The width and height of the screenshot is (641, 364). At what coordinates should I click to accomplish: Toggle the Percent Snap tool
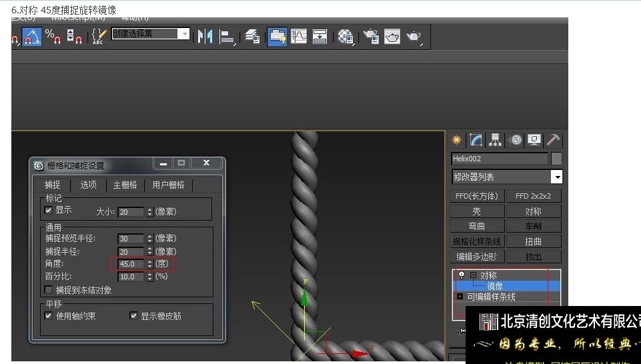click(x=53, y=37)
